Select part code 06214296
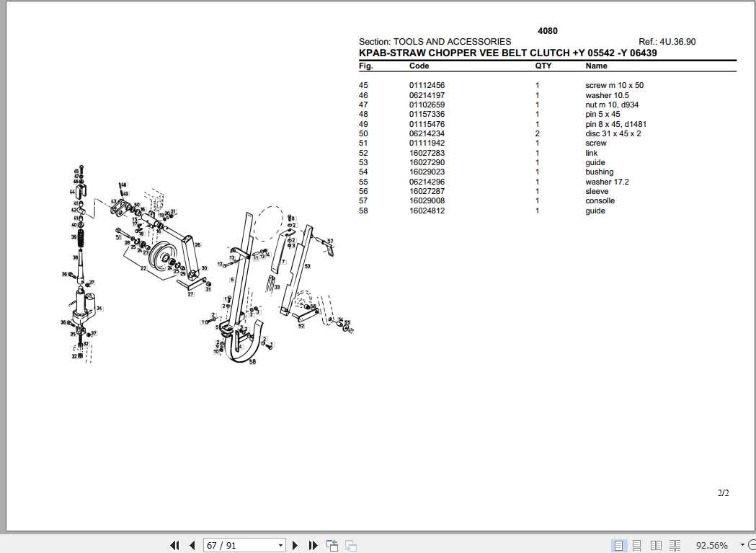 (x=427, y=182)
